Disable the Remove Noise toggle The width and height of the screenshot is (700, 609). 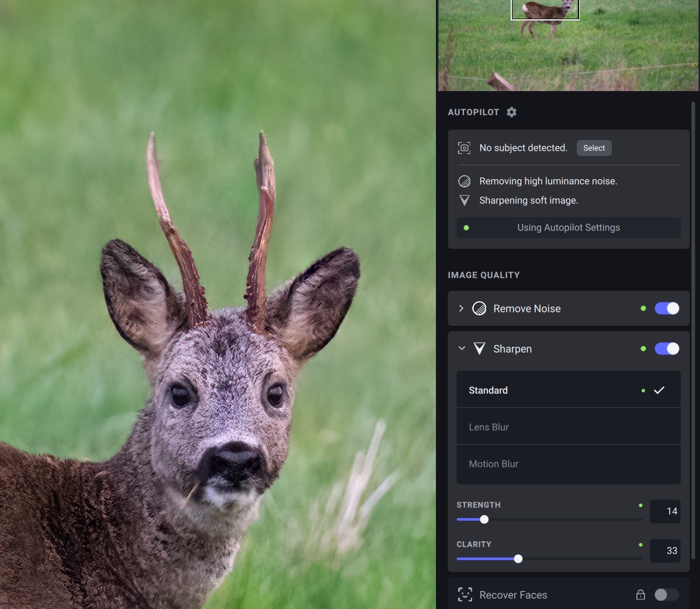coord(667,308)
